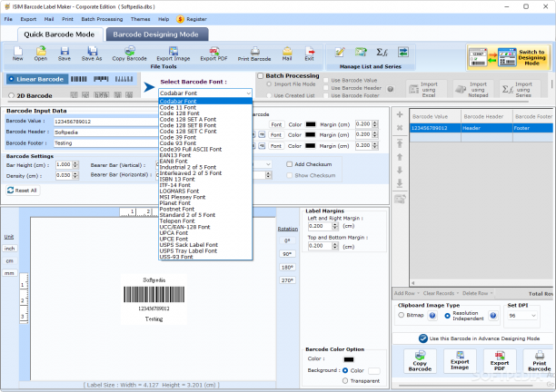This screenshot has height=392, width=556.
Task: Select the Bitmap clipboard image type
Action: (x=401, y=315)
